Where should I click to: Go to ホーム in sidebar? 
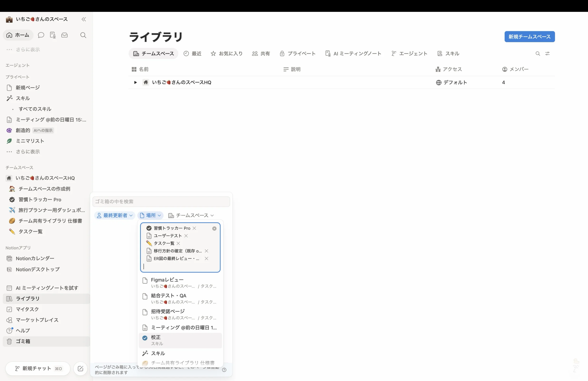pos(18,35)
